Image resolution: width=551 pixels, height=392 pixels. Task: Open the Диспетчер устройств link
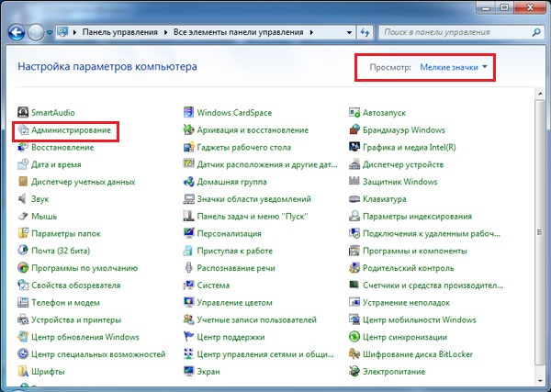point(403,164)
